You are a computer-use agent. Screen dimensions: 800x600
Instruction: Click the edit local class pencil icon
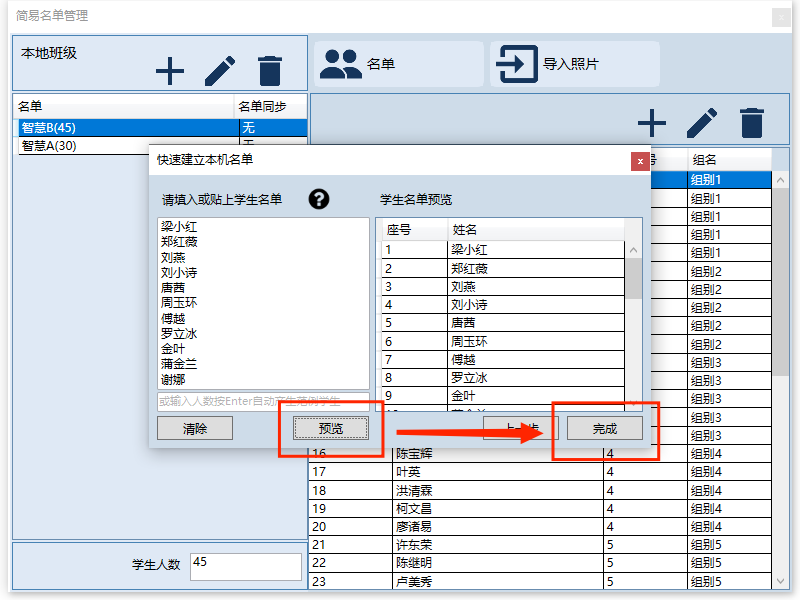click(x=220, y=71)
